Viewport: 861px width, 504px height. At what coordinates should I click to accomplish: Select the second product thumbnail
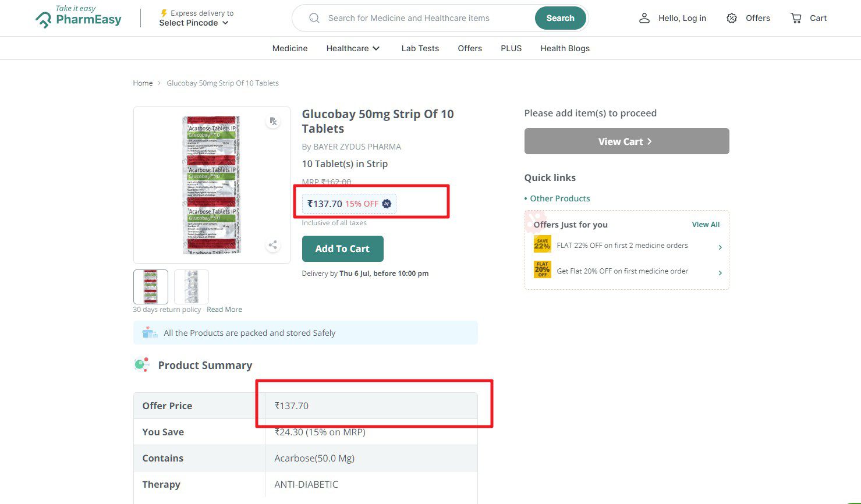point(192,286)
